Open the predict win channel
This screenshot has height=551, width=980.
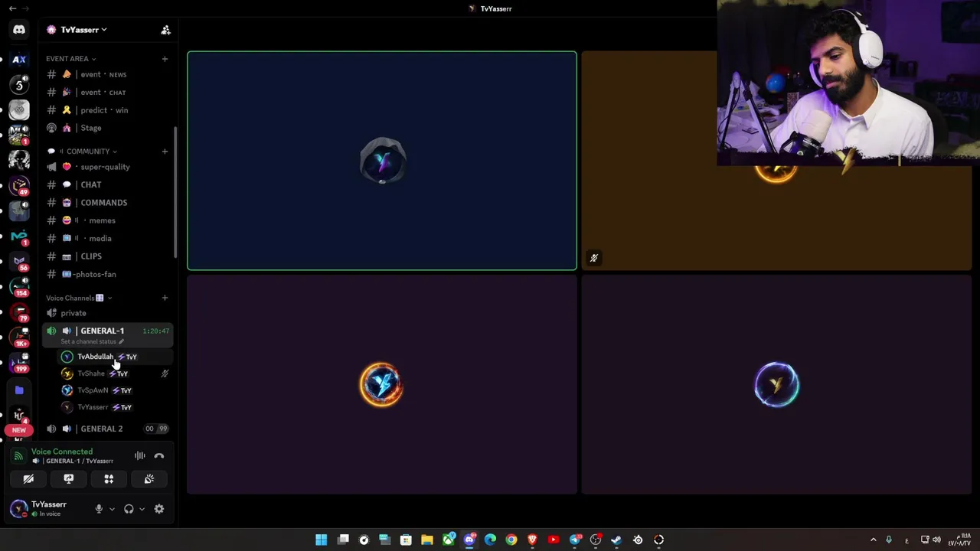107,110
